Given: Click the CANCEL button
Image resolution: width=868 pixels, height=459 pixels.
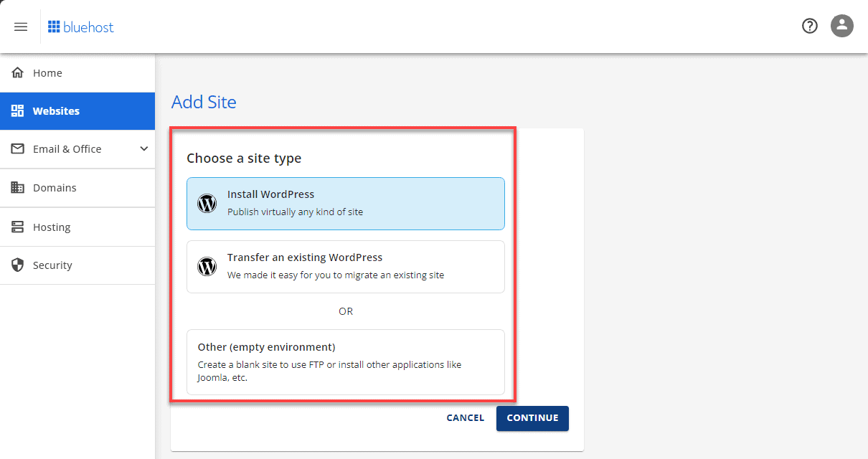Looking at the screenshot, I should (466, 418).
